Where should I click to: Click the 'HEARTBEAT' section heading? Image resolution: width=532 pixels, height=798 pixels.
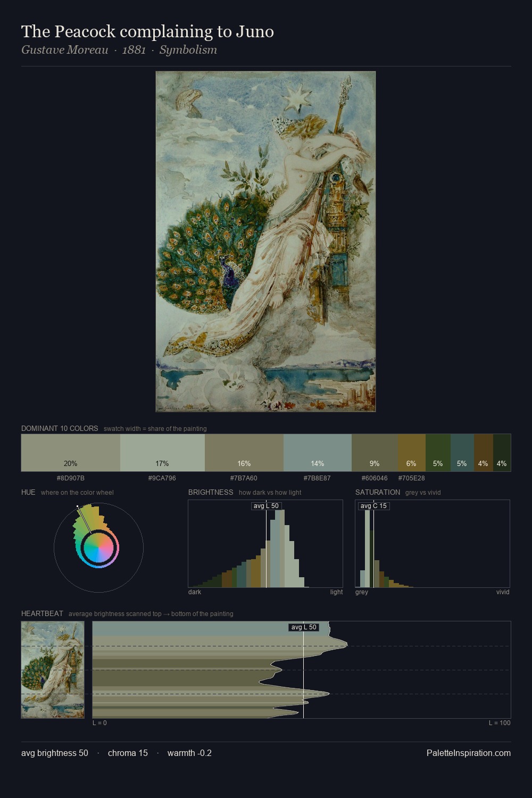(x=42, y=614)
